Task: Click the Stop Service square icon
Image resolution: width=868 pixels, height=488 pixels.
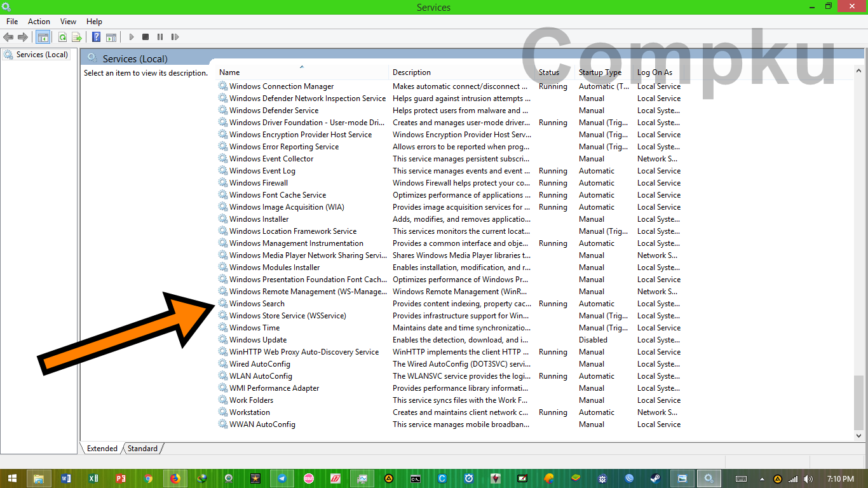Action: [146, 37]
